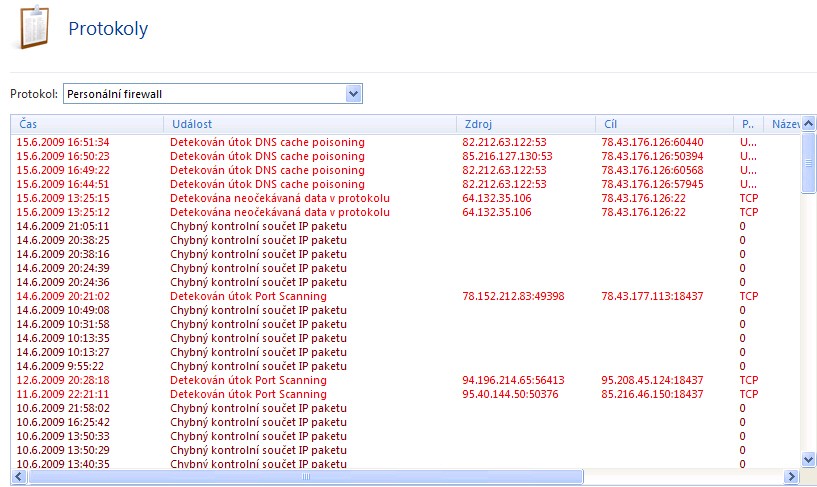This screenshot has width=817, height=487.
Task: Sort by the Čas column header
Action: (x=87, y=124)
